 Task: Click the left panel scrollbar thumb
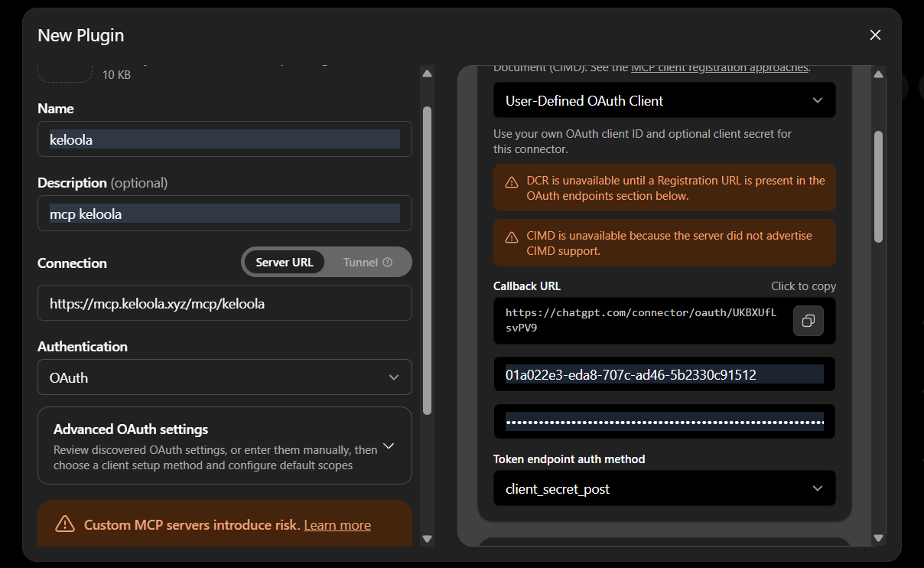click(427, 260)
